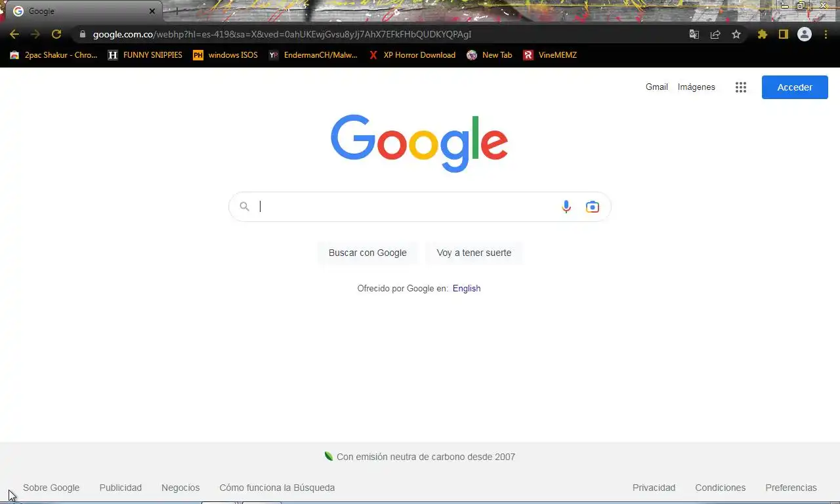840x504 pixels.
Task: Switch language to English
Action: (467, 288)
